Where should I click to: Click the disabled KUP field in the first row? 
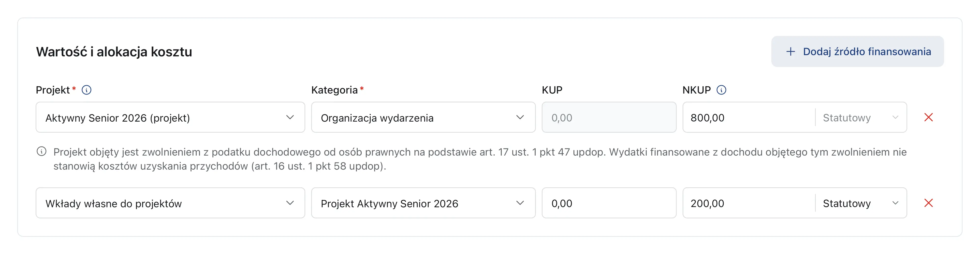(609, 117)
